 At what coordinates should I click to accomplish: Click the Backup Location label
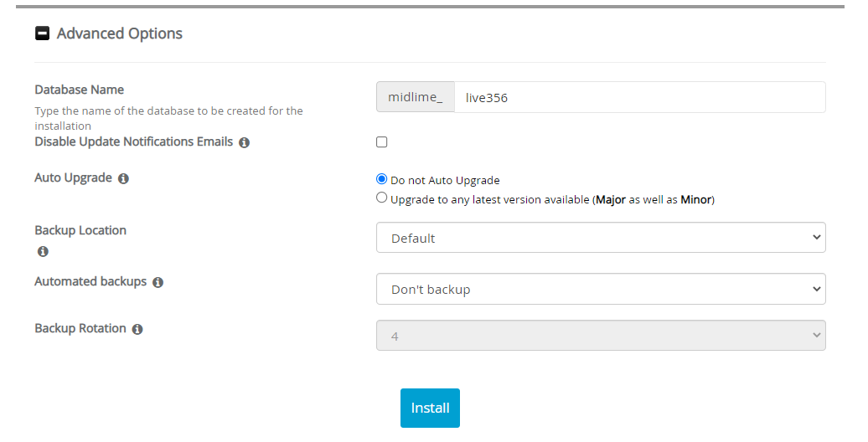(x=80, y=230)
